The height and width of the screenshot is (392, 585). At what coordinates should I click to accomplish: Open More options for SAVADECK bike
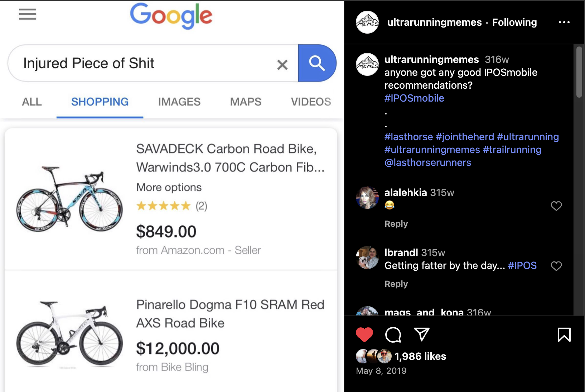click(x=169, y=187)
